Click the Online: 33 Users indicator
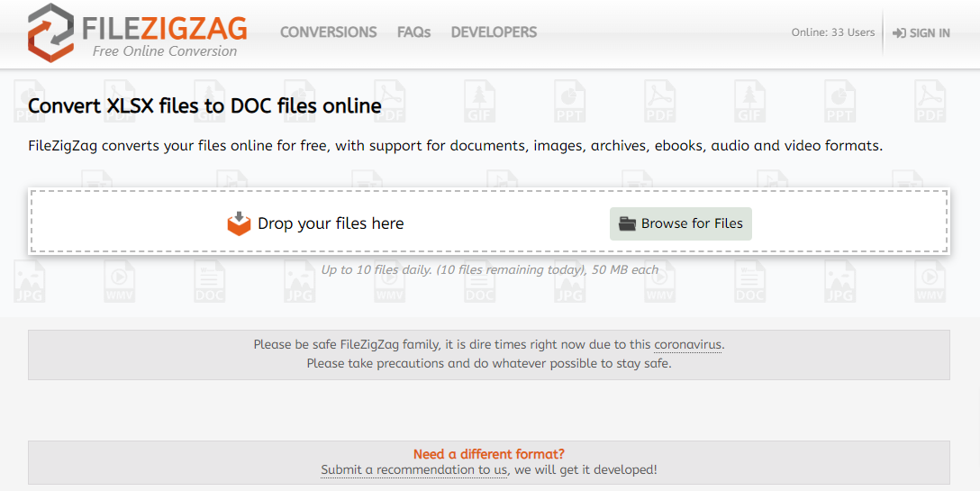 [833, 32]
